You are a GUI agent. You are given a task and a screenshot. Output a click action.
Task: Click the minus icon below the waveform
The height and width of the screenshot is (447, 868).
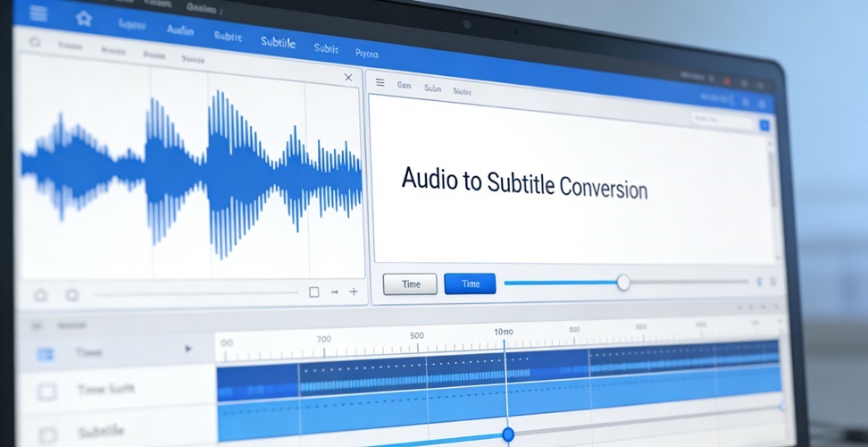point(334,292)
